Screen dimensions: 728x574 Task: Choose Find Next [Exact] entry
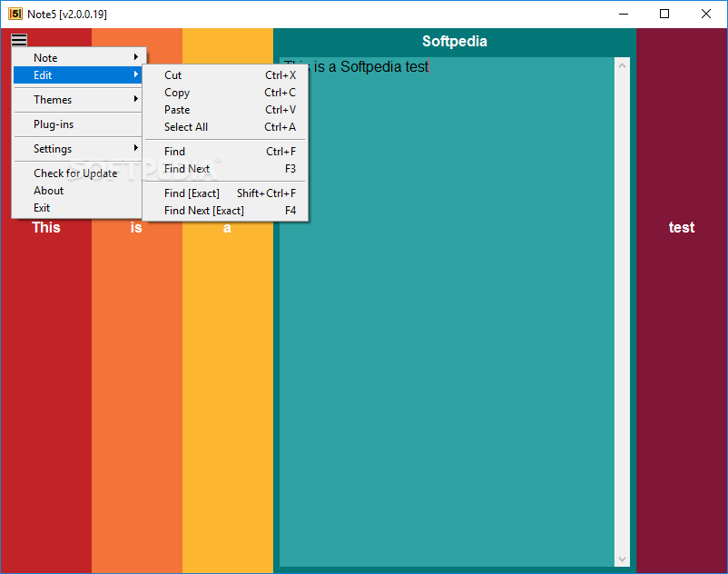coord(225,210)
